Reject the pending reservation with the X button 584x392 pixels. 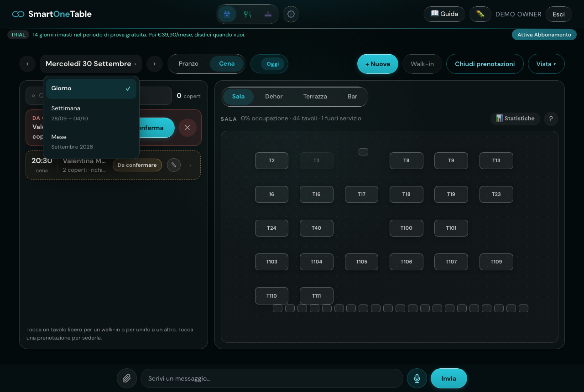(x=187, y=128)
